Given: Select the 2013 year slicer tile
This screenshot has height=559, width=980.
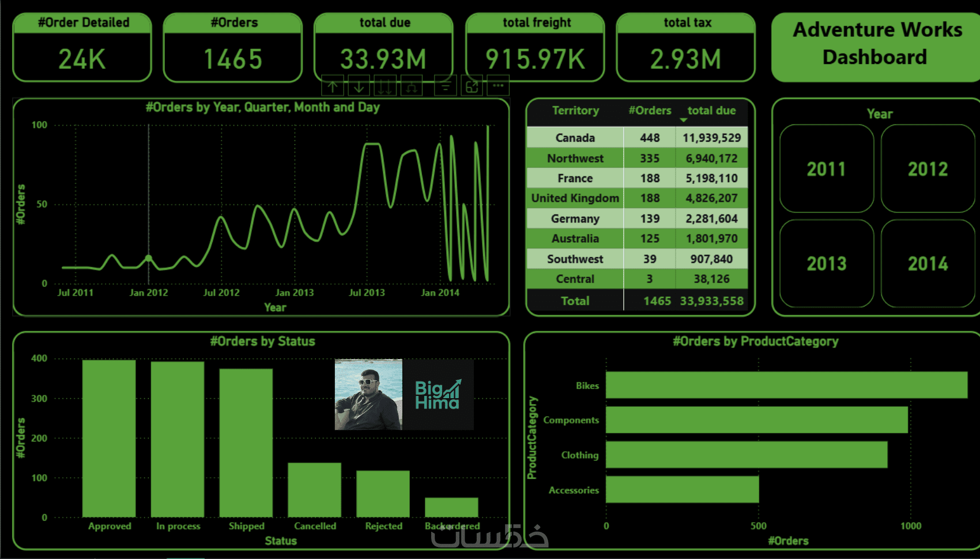Looking at the screenshot, I should (x=827, y=263).
